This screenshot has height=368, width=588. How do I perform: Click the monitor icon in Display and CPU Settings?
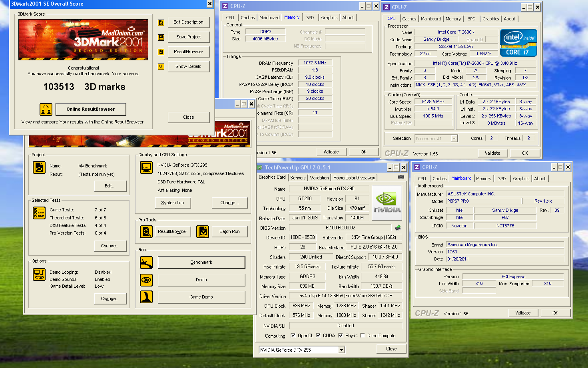[x=146, y=167]
